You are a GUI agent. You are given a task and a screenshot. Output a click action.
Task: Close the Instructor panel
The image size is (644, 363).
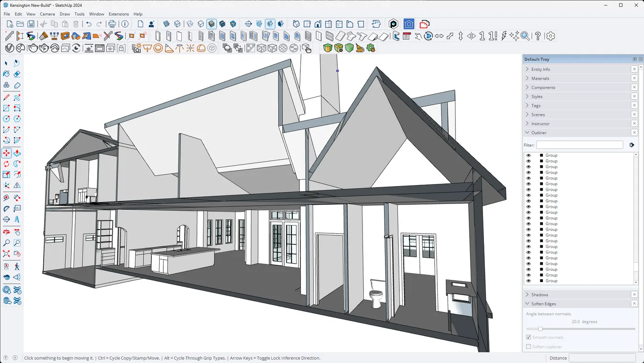coord(634,123)
